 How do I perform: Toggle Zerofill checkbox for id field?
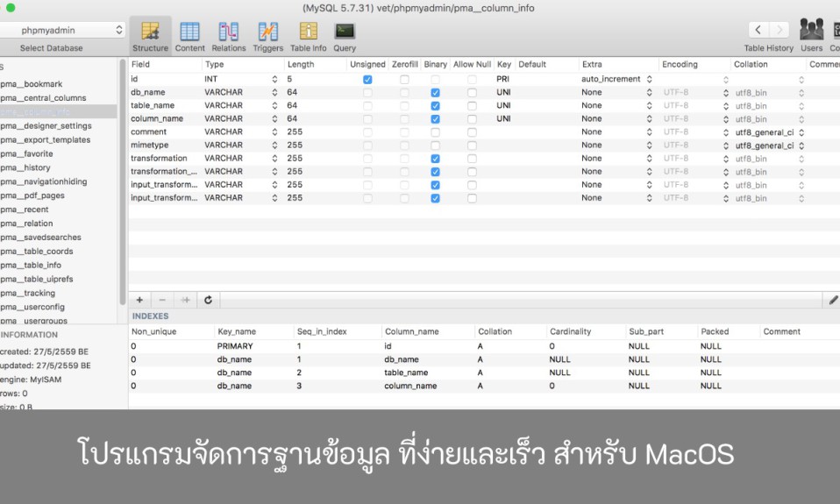tap(404, 79)
